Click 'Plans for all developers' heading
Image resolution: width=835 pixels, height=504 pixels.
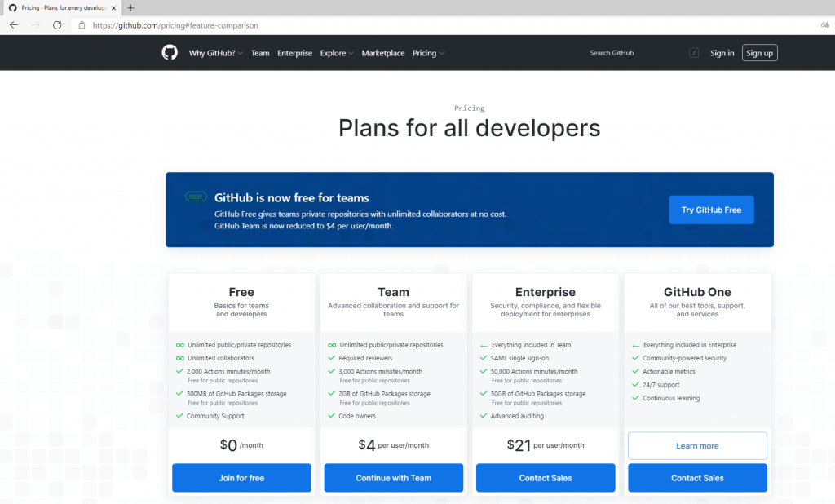click(x=469, y=128)
